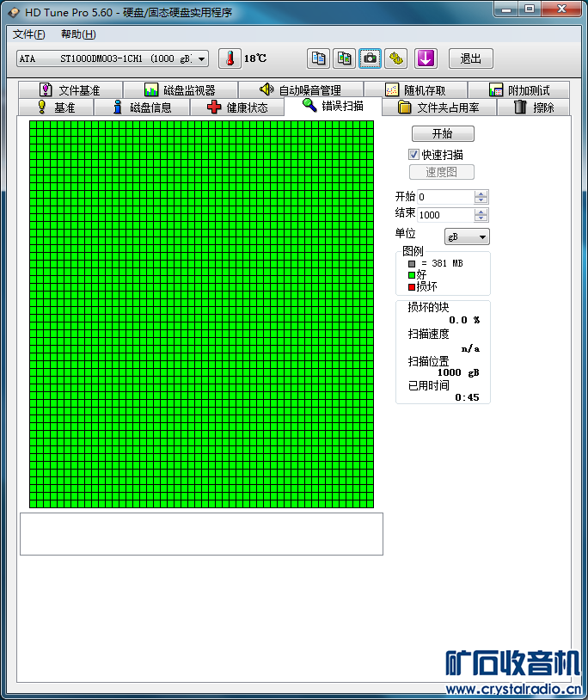The height and width of the screenshot is (700, 588).
Task: Click the purple download arrow icon
Action: [426, 58]
